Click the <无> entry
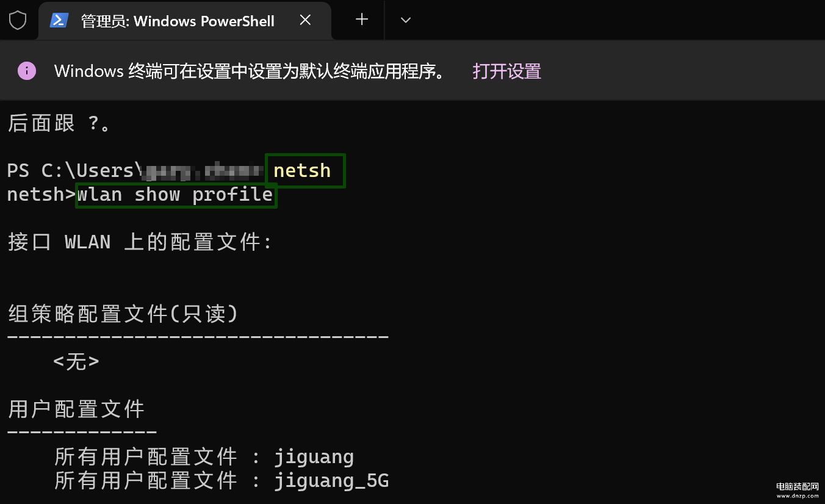The image size is (825, 504). (76, 362)
